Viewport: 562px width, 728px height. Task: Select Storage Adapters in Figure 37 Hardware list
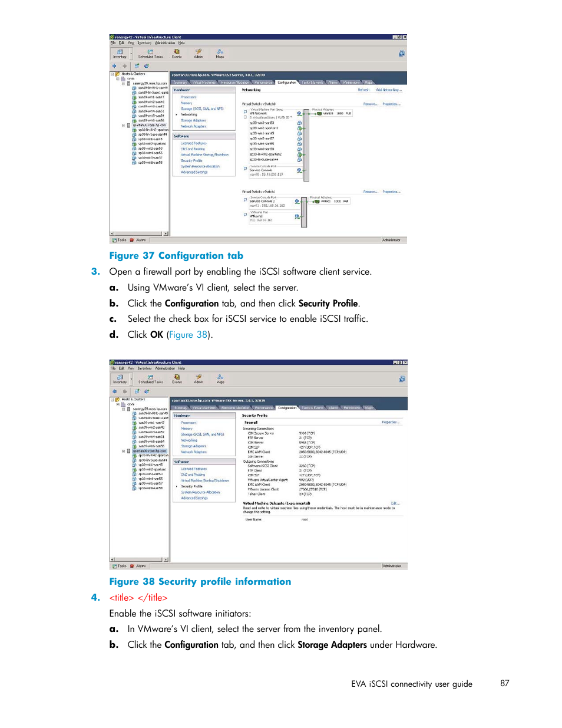[x=193, y=120]
